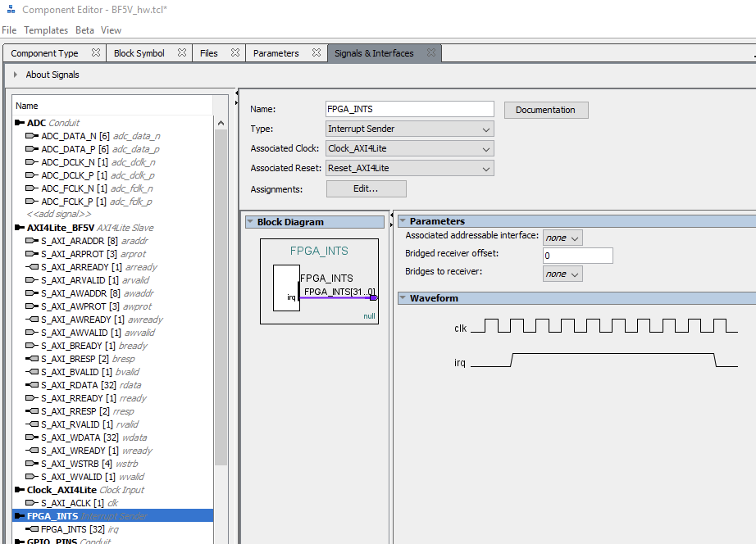The image size is (756, 544).
Task: Switch to the Block Symbol tab
Action: [139, 53]
